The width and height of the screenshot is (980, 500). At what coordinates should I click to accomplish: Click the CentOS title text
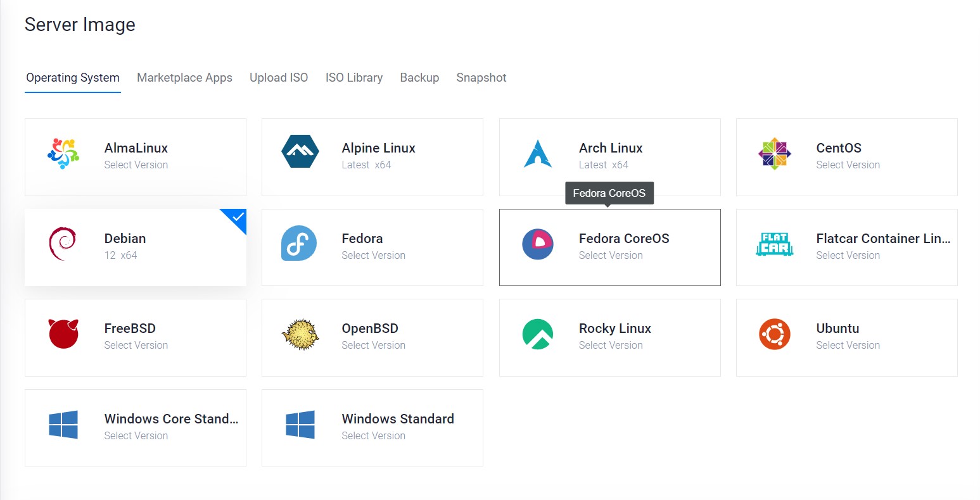(839, 148)
